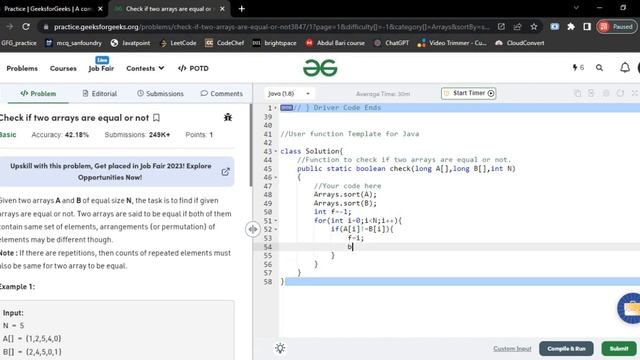Image resolution: width=640 pixels, height=360 pixels.
Task: Switch to the Submissions tab
Action: coord(160,93)
